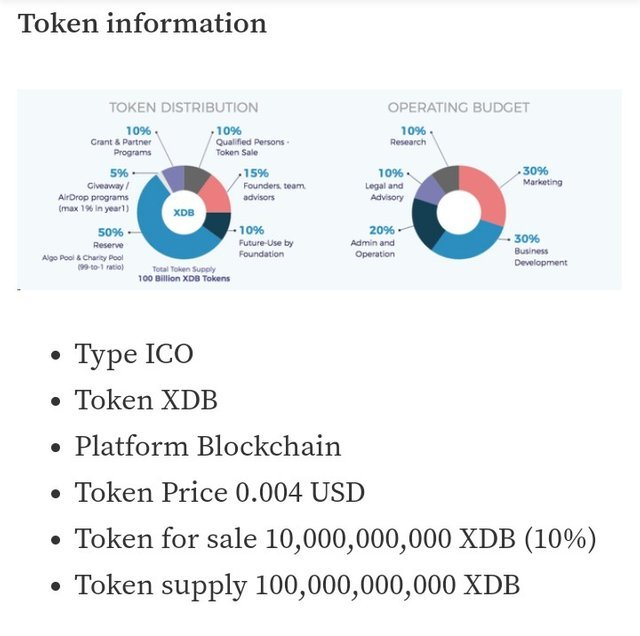
Task: Click the OPERATING BUDGET chart title
Action: click(x=459, y=107)
